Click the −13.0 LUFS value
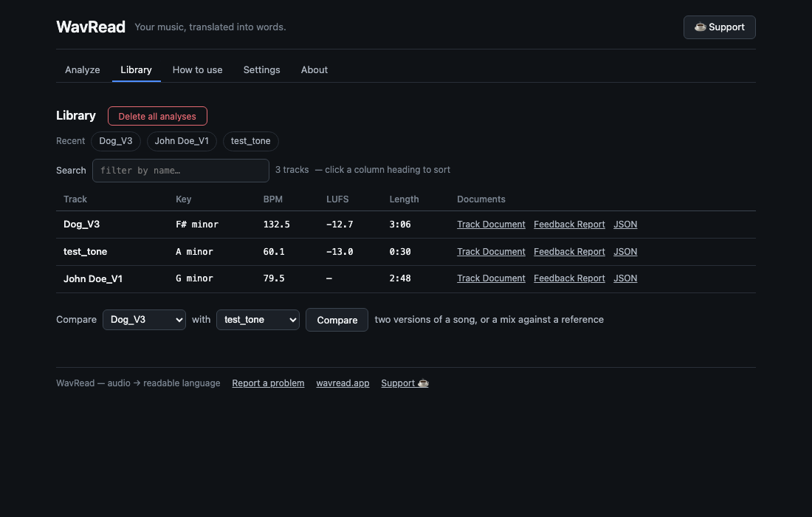This screenshot has height=517, width=812. pyautogui.click(x=340, y=252)
